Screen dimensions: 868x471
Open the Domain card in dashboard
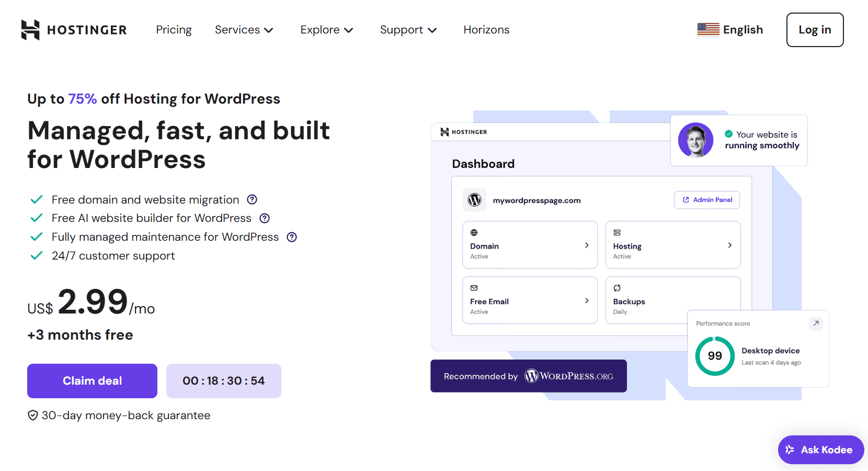(530, 245)
